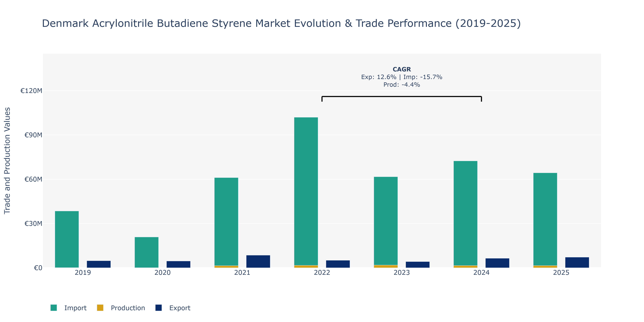
Task: Click the 2025 x-axis label
Action: tap(561, 272)
